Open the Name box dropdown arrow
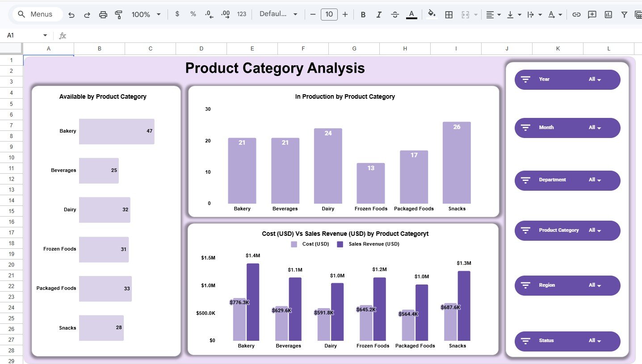Viewport: 642px width, 364px height. (x=45, y=35)
